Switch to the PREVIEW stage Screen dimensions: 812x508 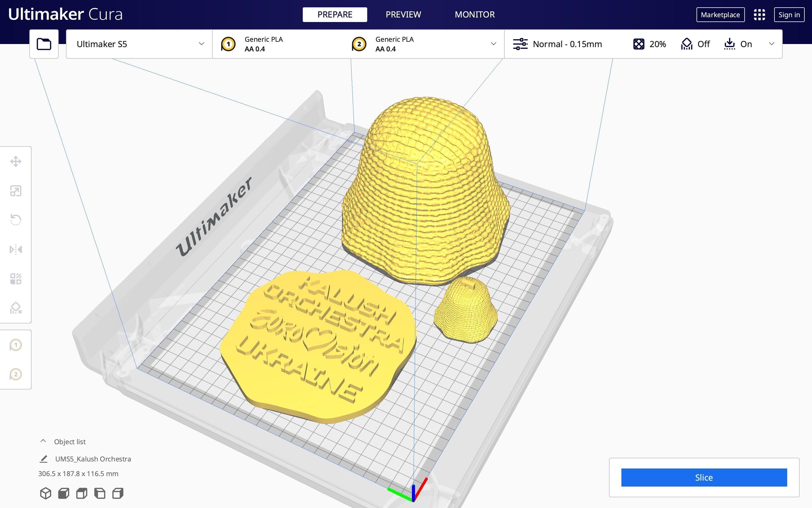[x=403, y=15]
